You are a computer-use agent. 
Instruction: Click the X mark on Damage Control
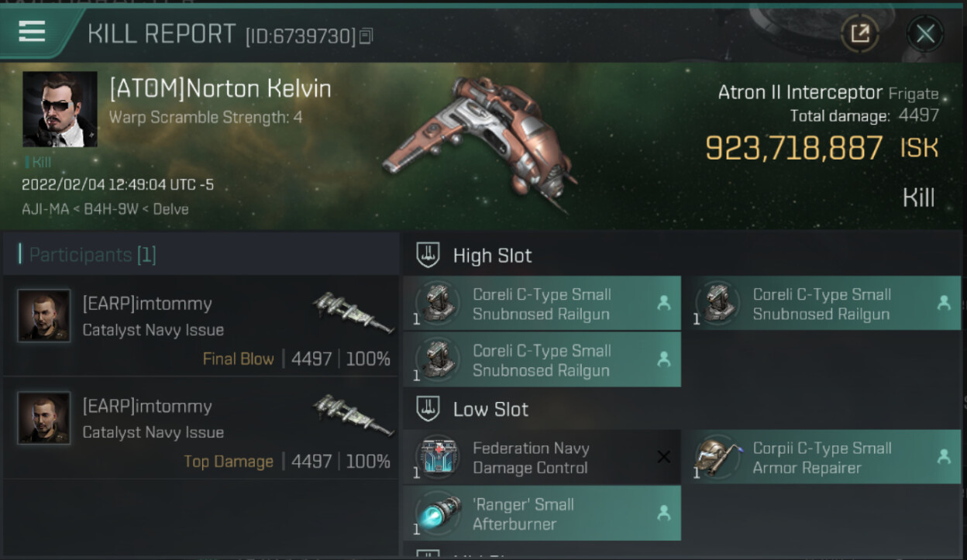point(663,457)
